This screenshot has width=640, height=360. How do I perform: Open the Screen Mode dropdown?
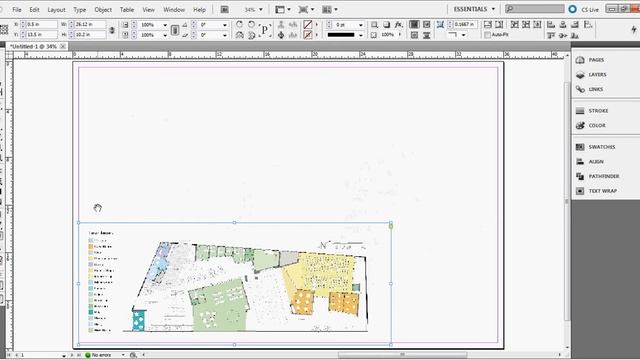tap(306, 9)
